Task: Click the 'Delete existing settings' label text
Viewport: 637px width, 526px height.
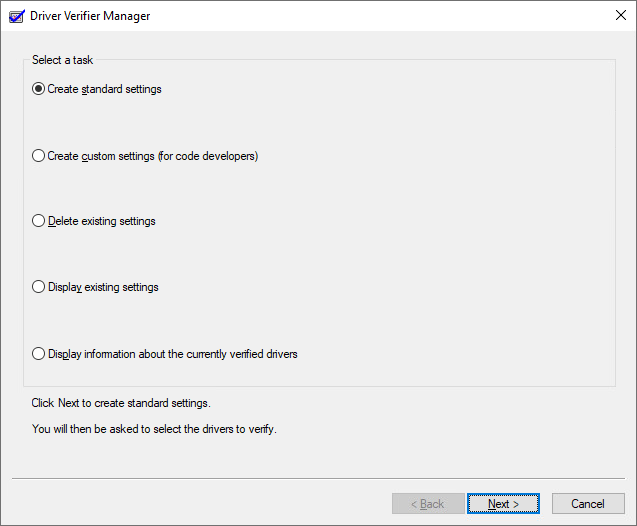Action: click(101, 221)
